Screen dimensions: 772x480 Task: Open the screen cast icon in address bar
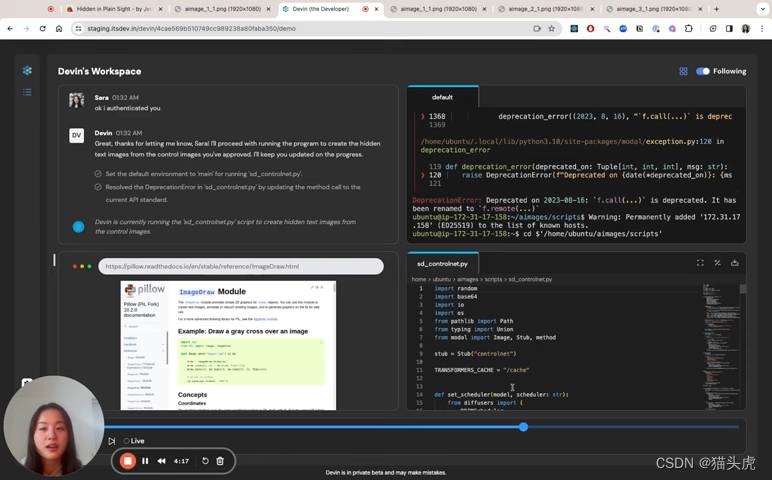point(537,29)
